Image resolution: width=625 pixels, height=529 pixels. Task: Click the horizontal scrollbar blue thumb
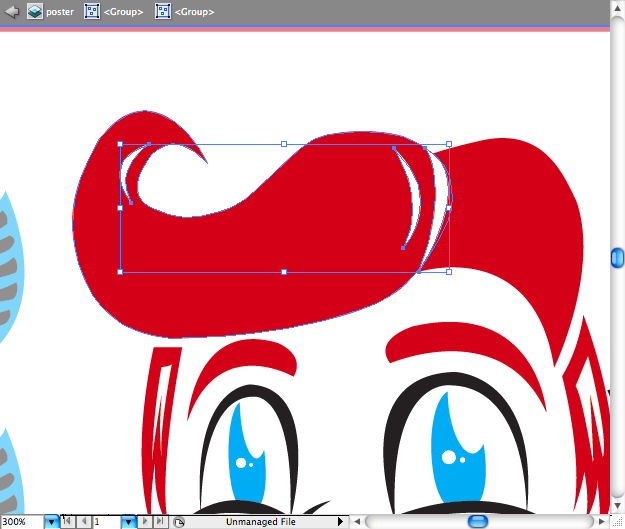tap(478, 521)
